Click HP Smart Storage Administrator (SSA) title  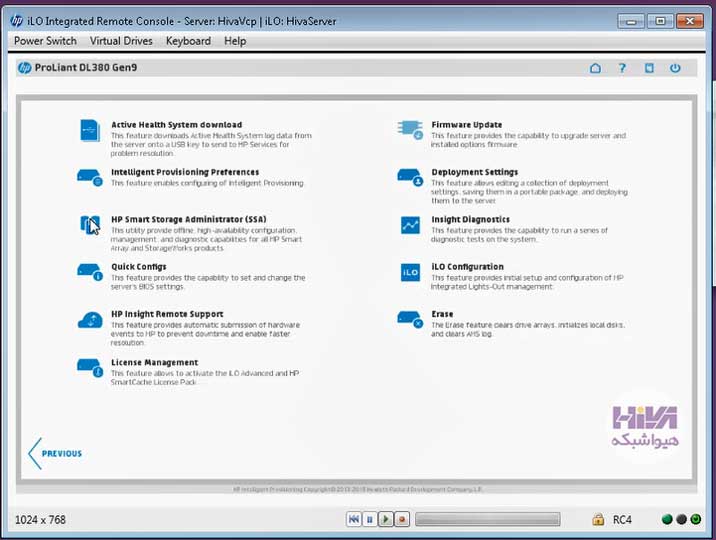point(189,220)
